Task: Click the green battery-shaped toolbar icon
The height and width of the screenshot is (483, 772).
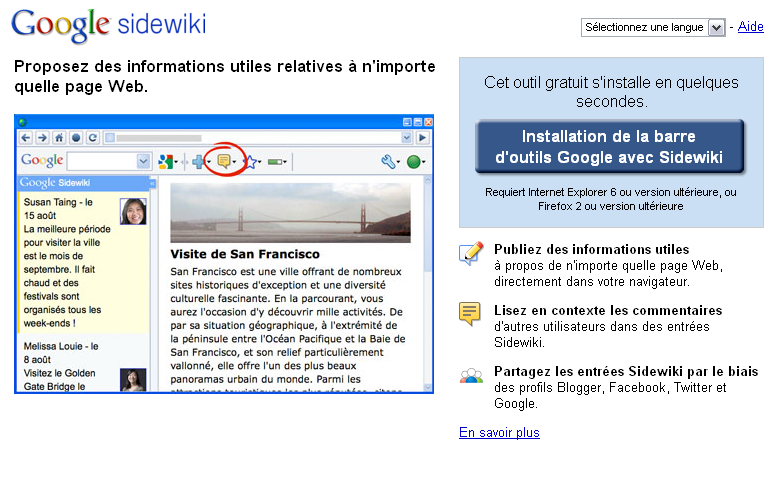Action: point(275,161)
